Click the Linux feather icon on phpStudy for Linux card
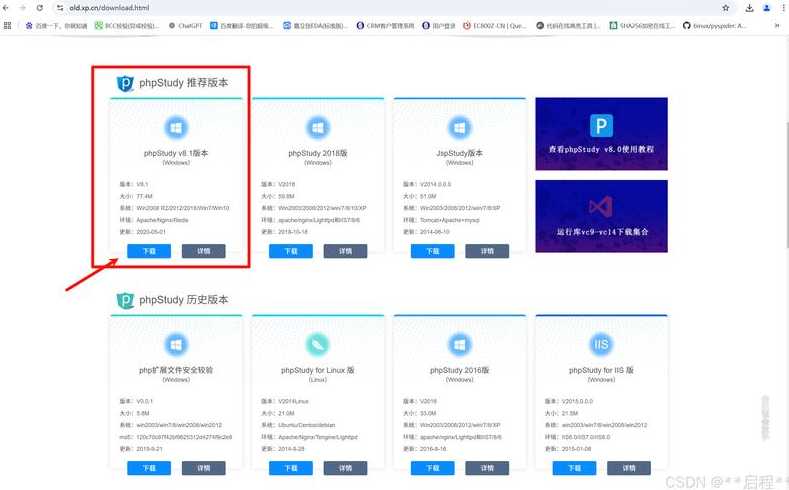789x490 pixels. (318, 345)
